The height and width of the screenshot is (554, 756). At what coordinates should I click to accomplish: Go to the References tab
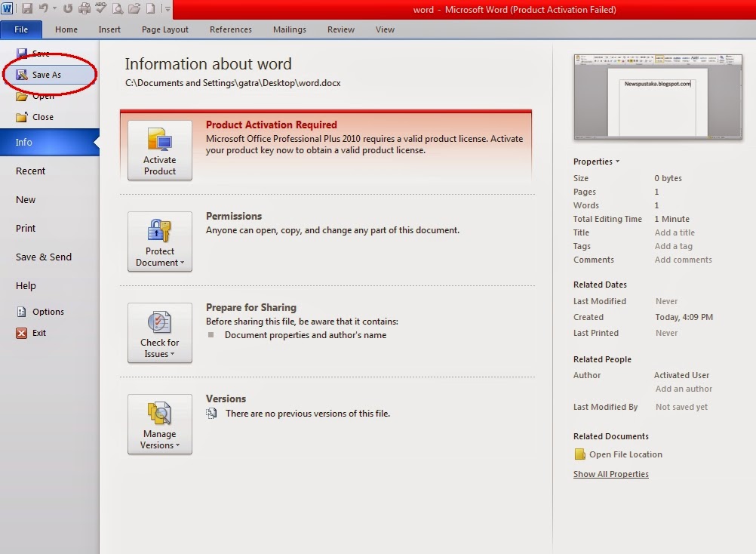tap(230, 29)
